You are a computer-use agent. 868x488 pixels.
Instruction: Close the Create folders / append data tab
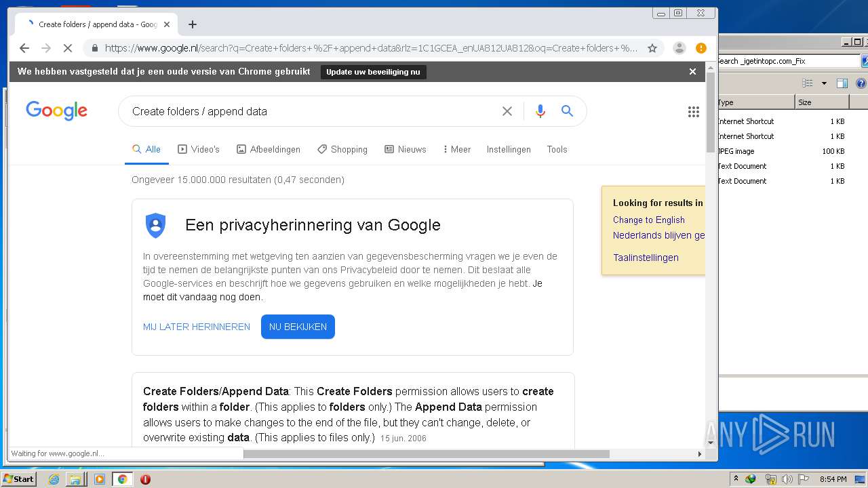[167, 24]
